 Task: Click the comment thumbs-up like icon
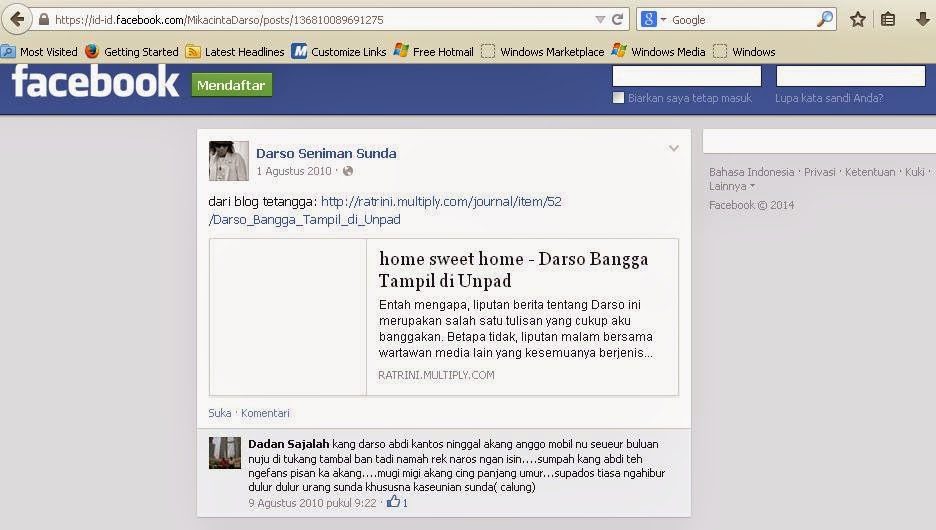click(393, 502)
